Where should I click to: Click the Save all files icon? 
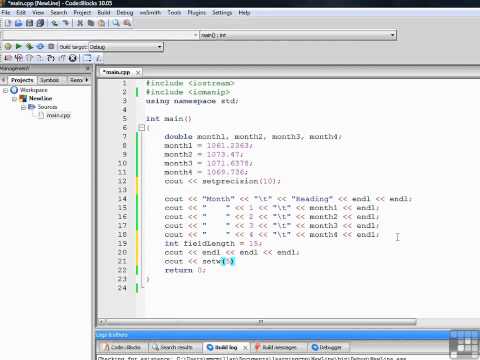coord(40,23)
